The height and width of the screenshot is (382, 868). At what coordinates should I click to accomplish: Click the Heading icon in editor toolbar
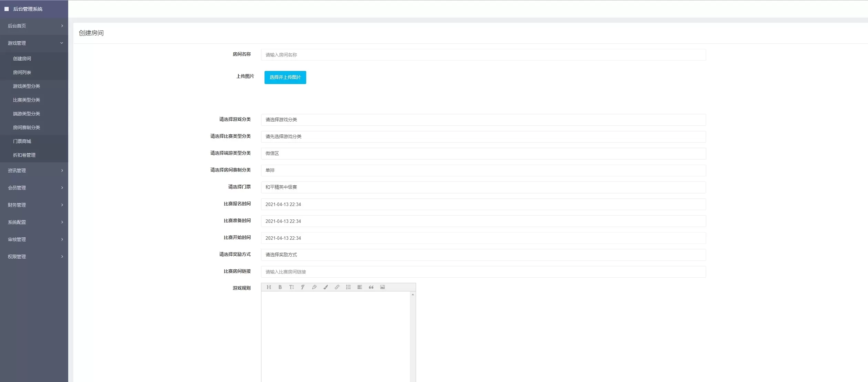click(269, 287)
